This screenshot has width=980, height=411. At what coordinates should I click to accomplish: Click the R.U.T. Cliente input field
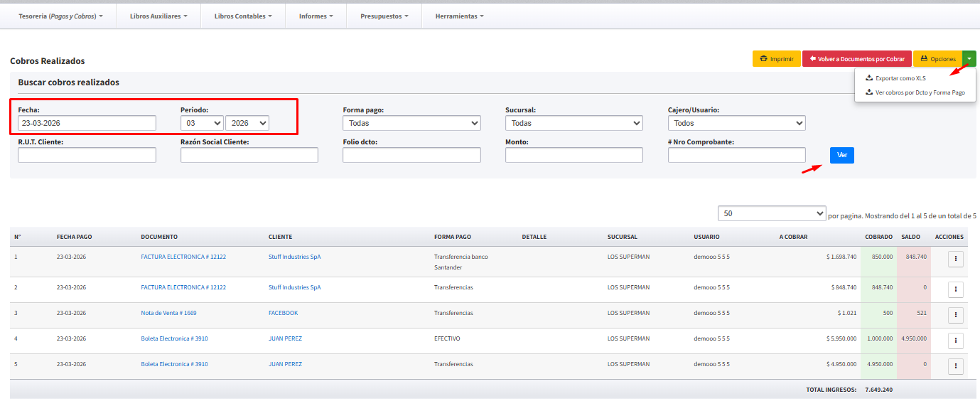(87, 155)
